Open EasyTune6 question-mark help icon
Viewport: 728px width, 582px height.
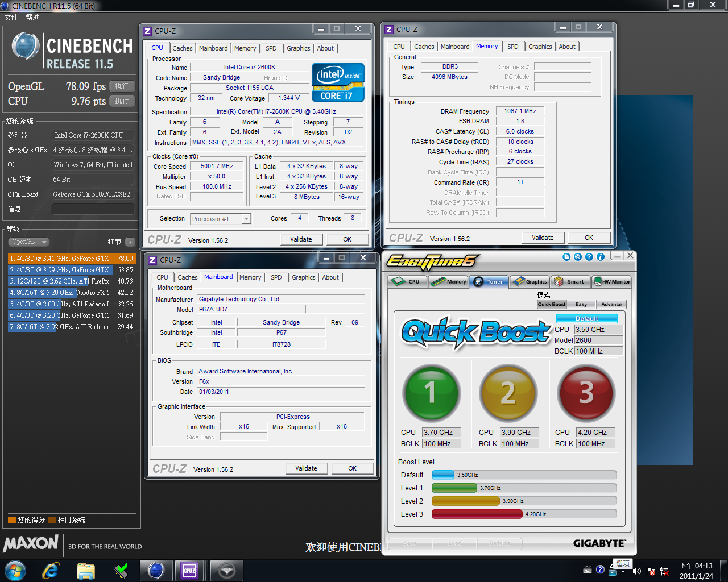[589, 257]
